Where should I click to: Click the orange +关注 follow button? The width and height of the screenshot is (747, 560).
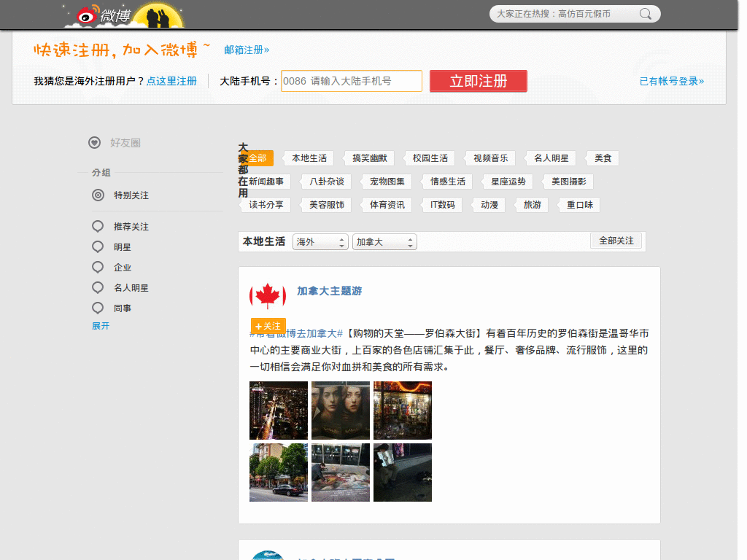tap(268, 326)
